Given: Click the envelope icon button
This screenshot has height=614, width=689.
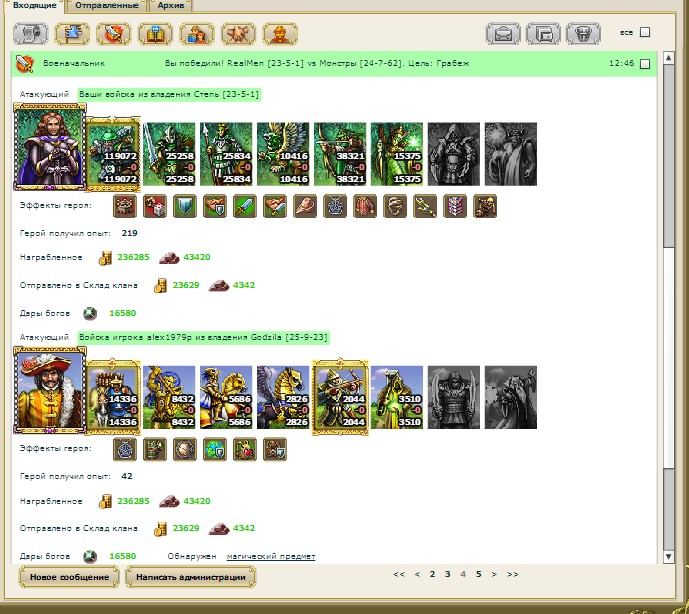Looking at the screenshot, I should [503, 33].
